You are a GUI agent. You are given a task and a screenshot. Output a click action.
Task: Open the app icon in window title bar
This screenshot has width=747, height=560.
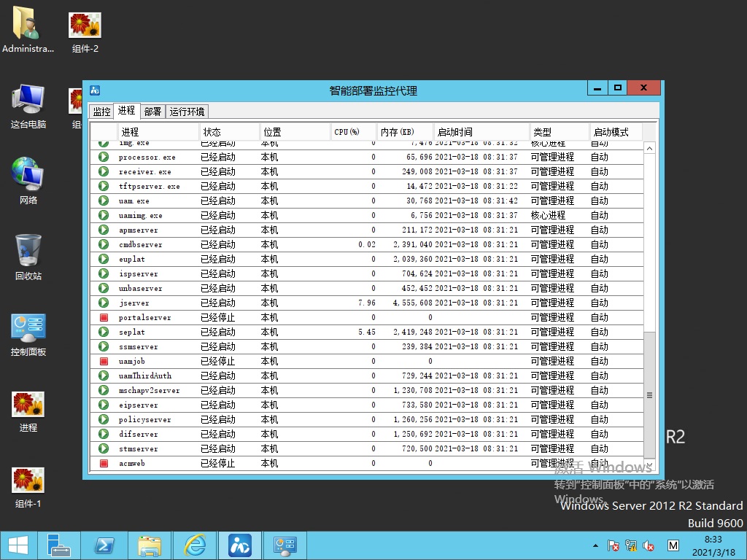click(95, 90)
